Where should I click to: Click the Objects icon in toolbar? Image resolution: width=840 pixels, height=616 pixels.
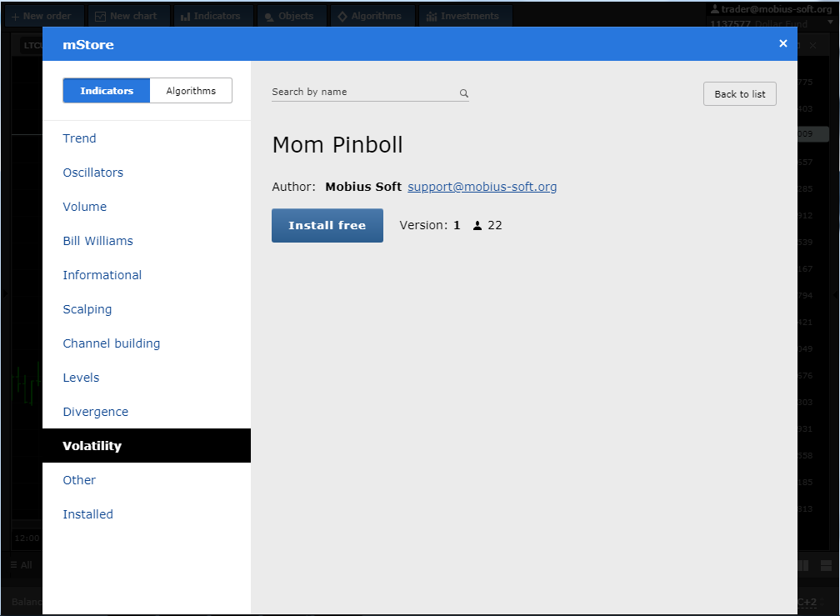[x=269, y=18]
